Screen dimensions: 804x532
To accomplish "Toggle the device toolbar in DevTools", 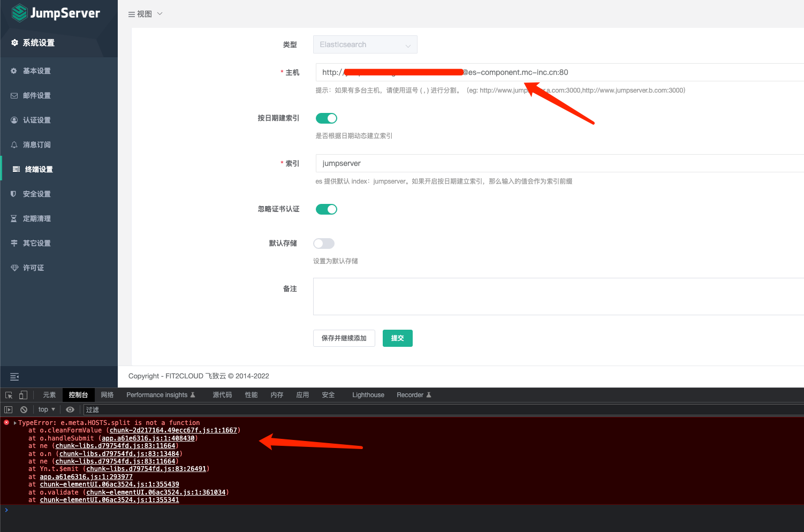I will 22,394.
